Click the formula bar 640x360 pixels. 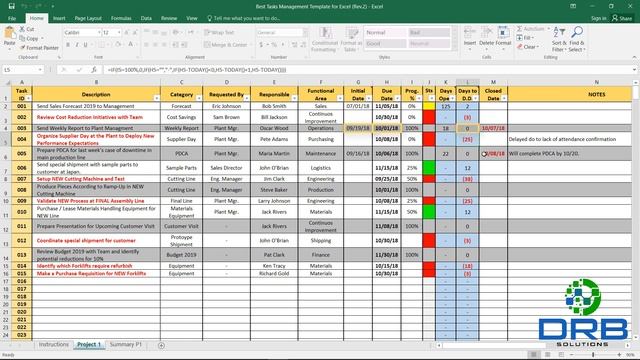[x=367, y=70]
